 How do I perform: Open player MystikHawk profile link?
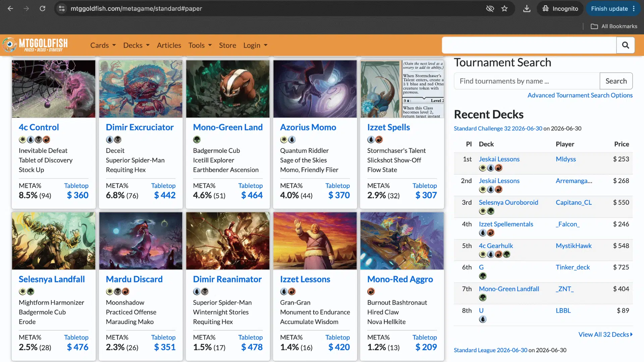[x=574, y=245]
